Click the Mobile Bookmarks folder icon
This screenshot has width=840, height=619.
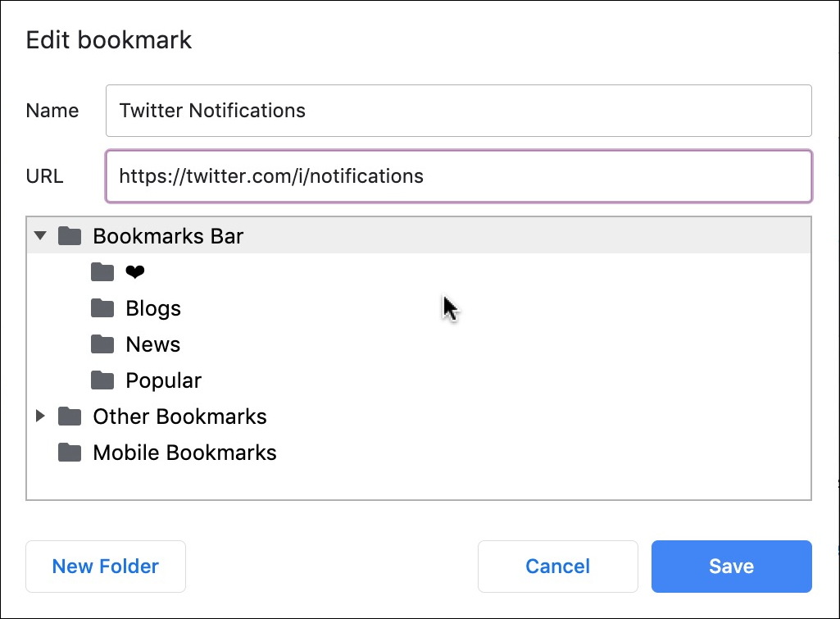[x=70, y=453]
